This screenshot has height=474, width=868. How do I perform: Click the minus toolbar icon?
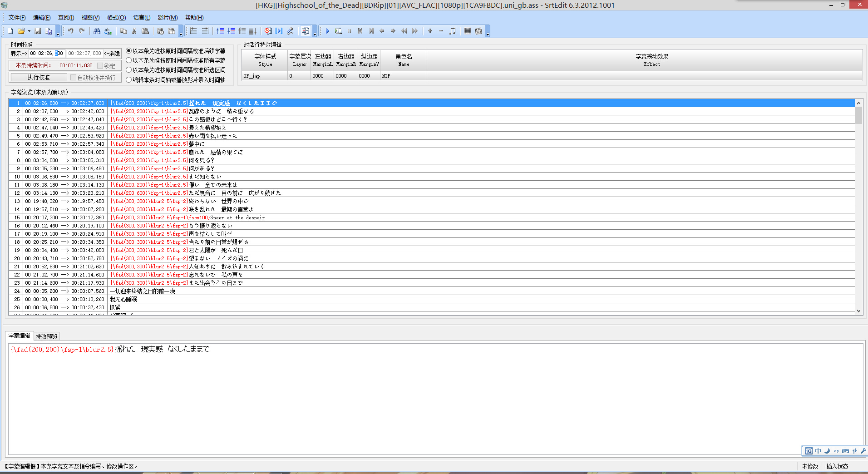441,31
